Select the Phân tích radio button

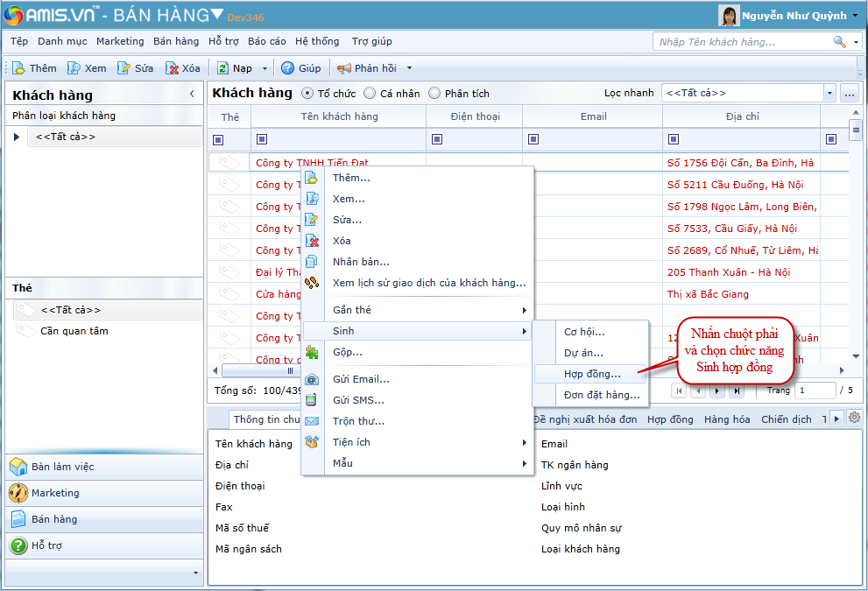tap(434, 94)
